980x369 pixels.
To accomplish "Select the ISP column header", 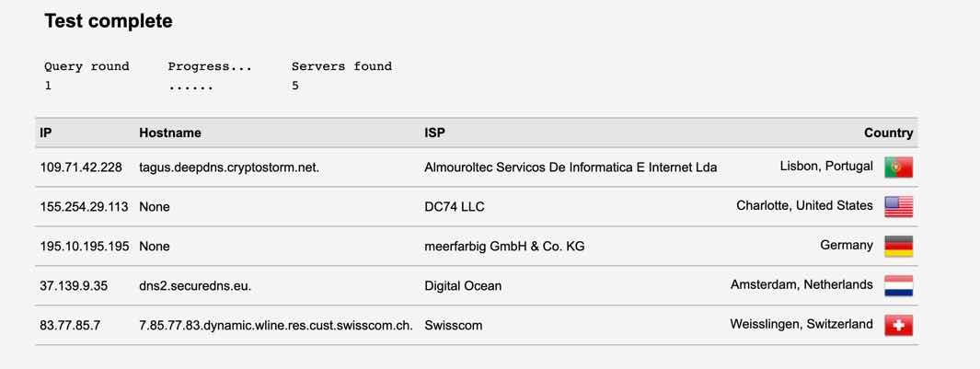I will 434,133.
